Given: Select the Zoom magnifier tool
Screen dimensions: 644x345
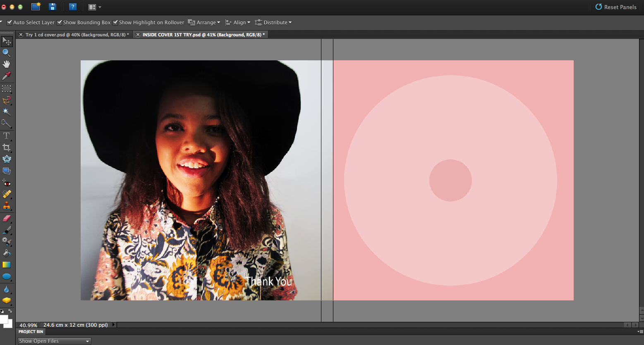Looking at the screenshot, I should coord(7,53).
